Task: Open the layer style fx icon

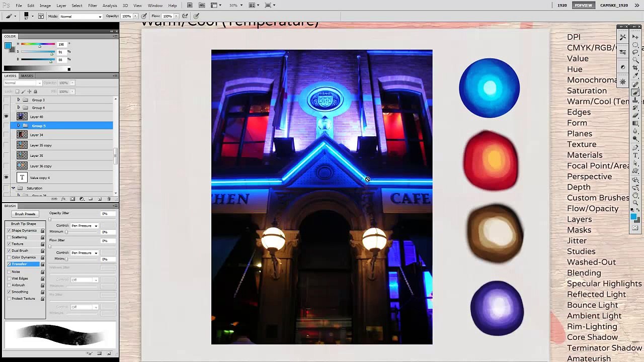Action: tap(64, 199)
